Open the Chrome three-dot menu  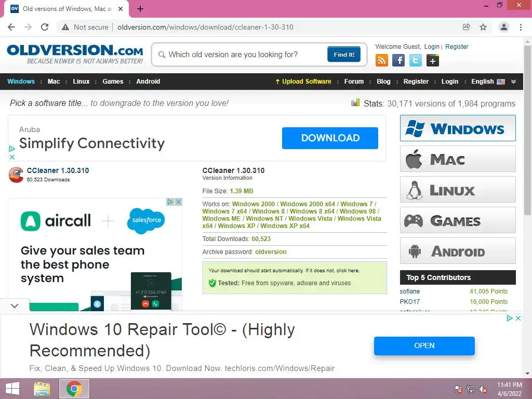click(x=521, y=27)
